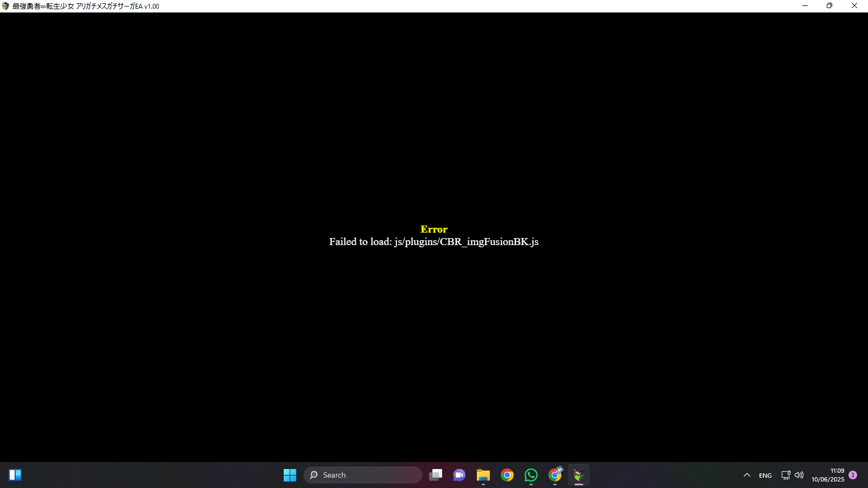Open Google Chrome from the taskbar
This screenshot has height=488, width=868.
tap(507, 475)
